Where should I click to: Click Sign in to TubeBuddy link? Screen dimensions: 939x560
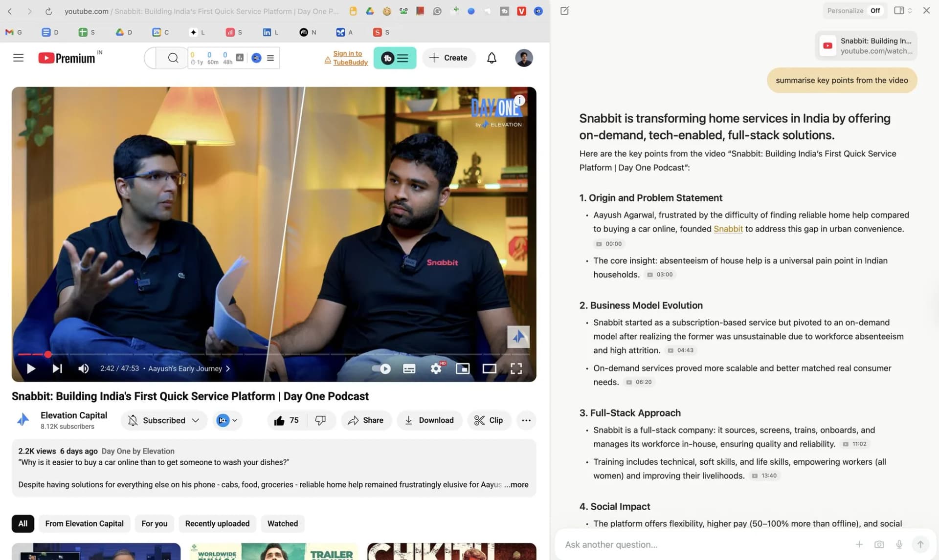[x=350, y=58]
